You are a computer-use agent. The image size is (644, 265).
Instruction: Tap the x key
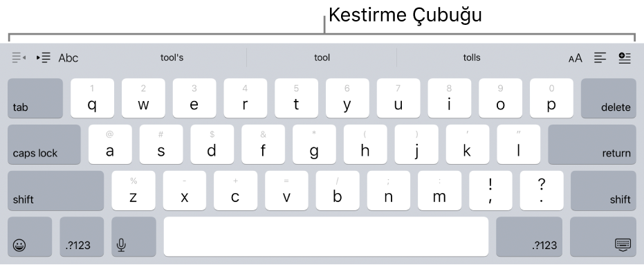point(185,191)
